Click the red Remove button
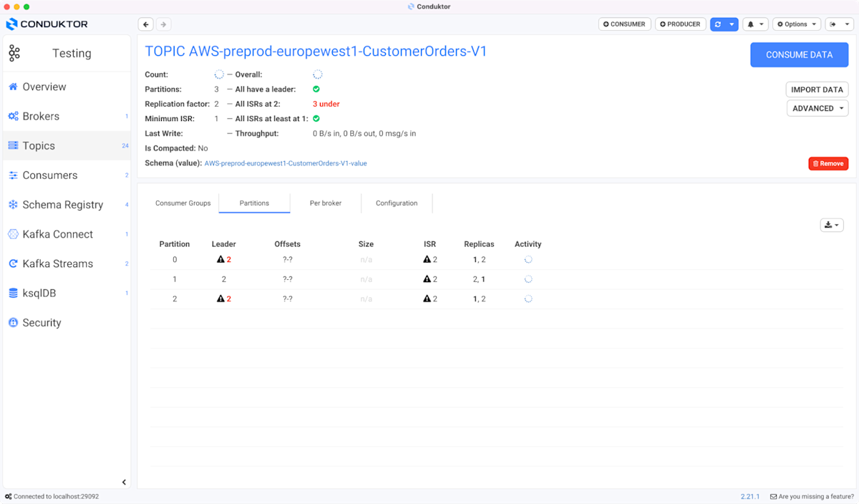 point(828,163)
